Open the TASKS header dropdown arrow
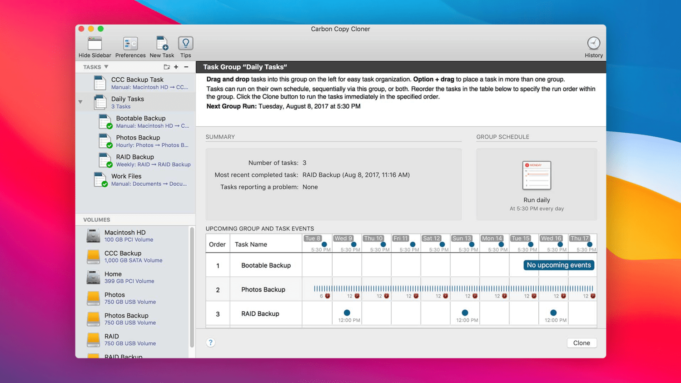This screenshot has width=681, height=383. coord(106,67)
